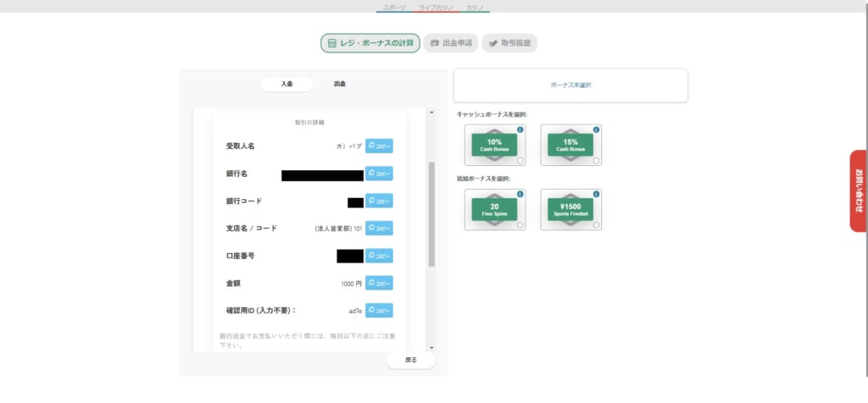Image resolution: width=868 pixels, height=403 pixels.
Task: Show info for the 15% Cash Bonus
Action: pyautogui.click(x=596, y=130)
